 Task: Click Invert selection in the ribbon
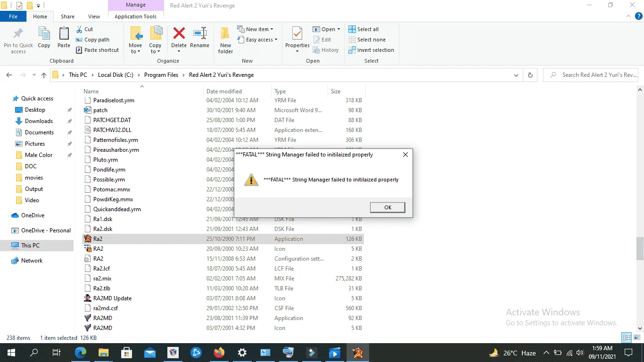[x=371, y=50]
